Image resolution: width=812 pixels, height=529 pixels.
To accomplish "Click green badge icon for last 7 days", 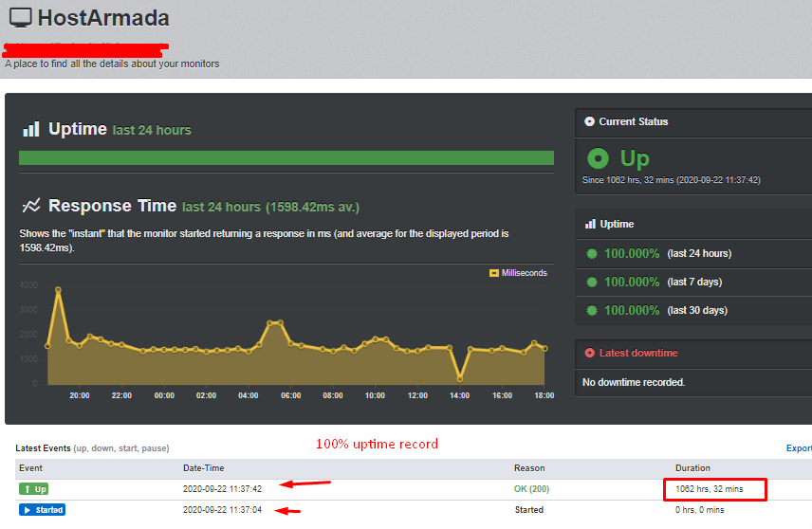I will tap(591, 283).
